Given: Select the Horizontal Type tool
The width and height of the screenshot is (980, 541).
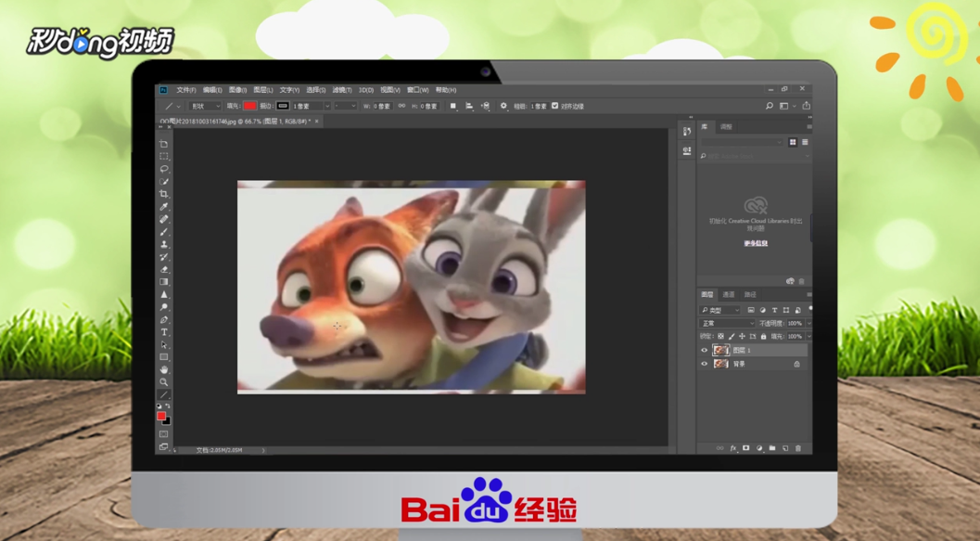Looking at the screenshot, I should 164,332.
